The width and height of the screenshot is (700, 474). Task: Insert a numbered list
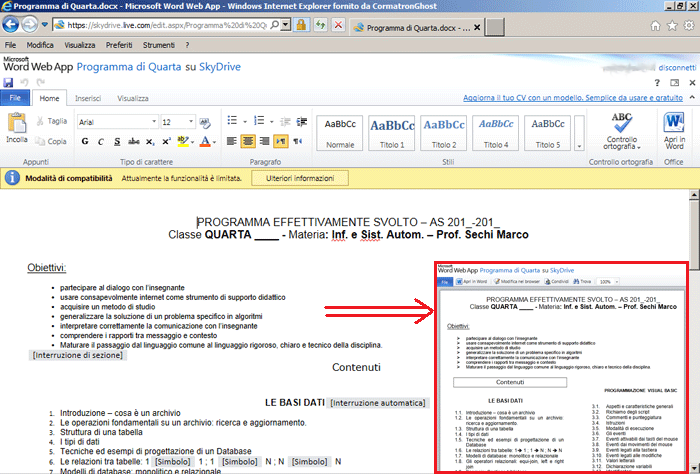[259, 121]
